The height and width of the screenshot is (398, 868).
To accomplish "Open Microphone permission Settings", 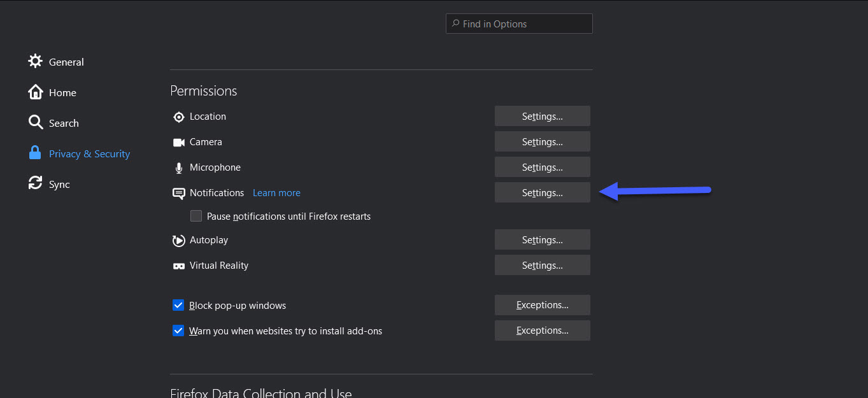I will [543, 167].
